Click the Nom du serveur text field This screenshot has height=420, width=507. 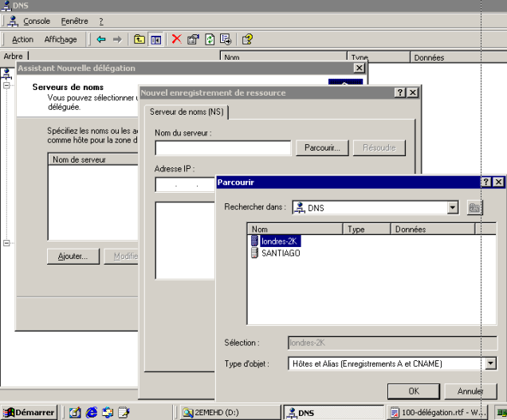click(222, 148)
